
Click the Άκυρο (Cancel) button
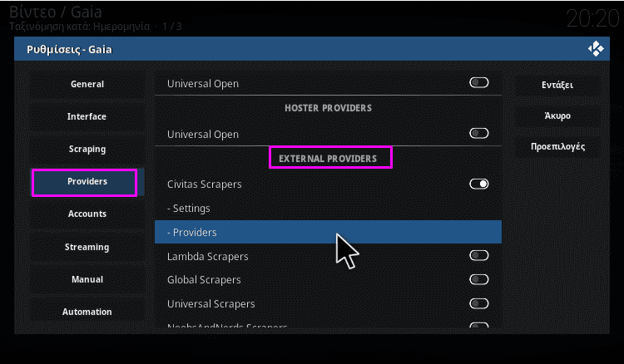point(557,116)
